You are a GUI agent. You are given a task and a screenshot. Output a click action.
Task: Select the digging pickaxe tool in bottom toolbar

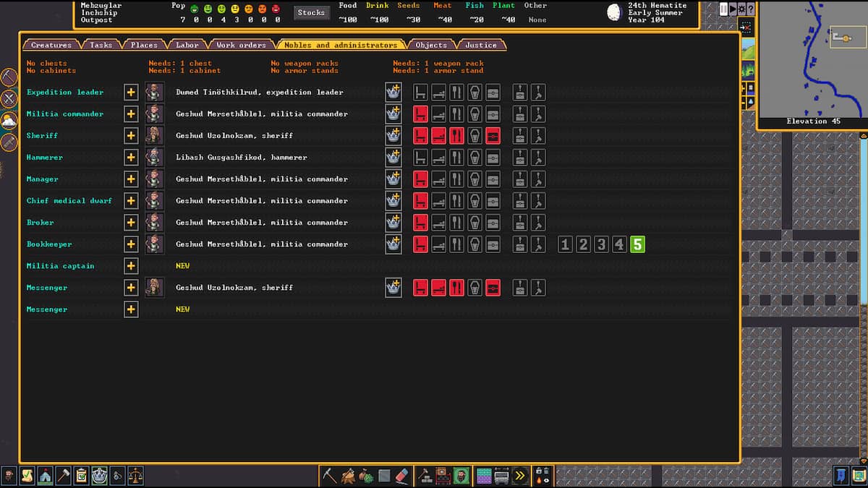tap(330, 476)
